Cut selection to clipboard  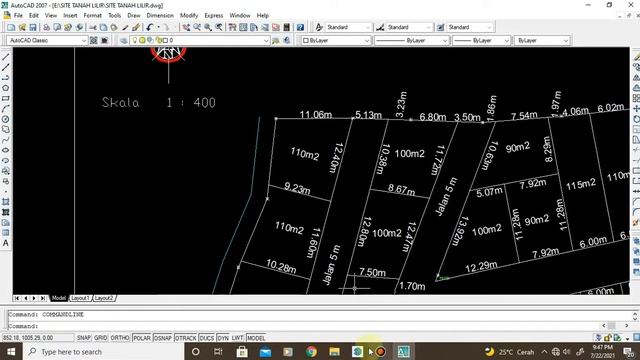click(x=93, y=27)
